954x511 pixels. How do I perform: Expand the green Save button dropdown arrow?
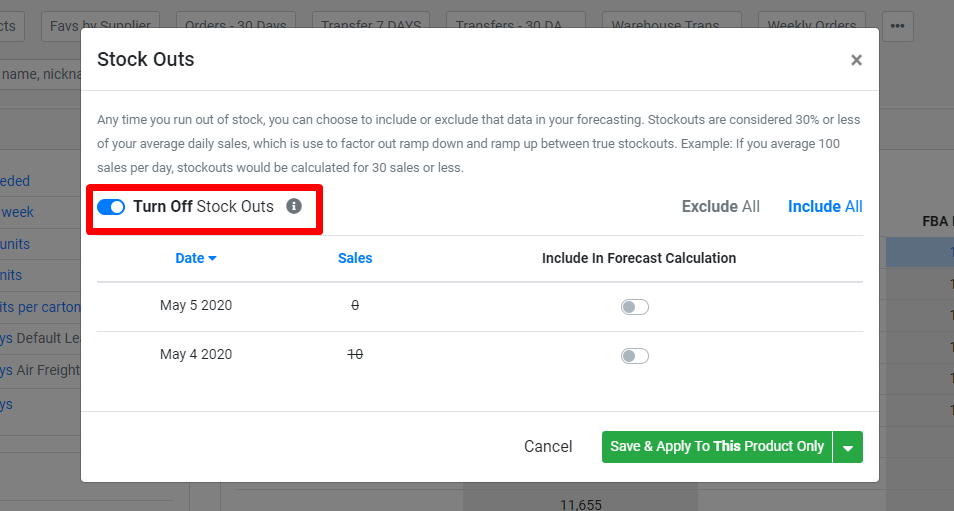[x=848, y=447]
